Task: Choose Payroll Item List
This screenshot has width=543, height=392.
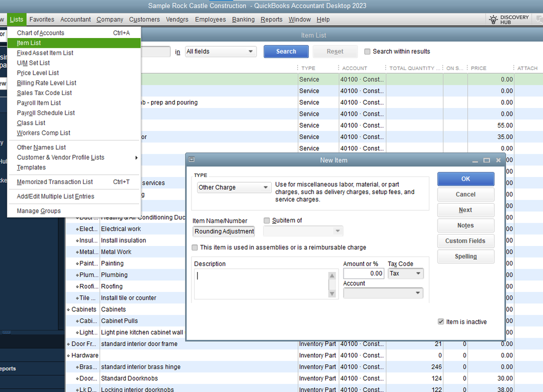Action: pos(74,103)
